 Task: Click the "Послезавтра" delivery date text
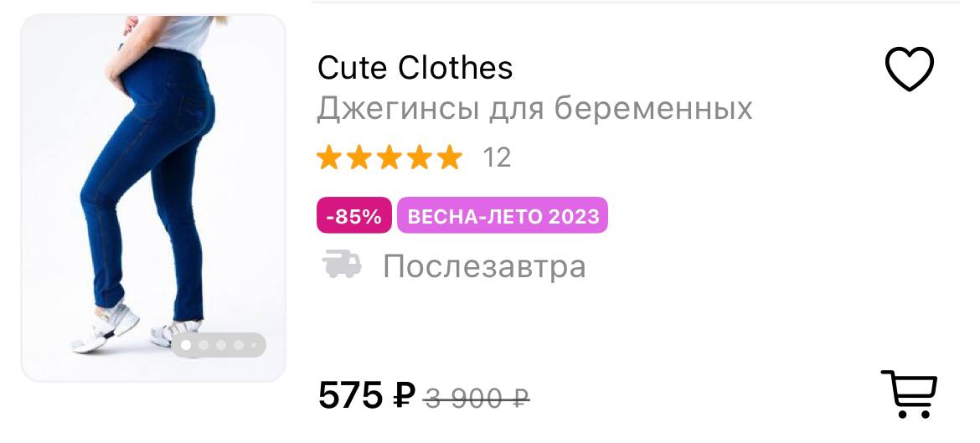click(484, 266)
